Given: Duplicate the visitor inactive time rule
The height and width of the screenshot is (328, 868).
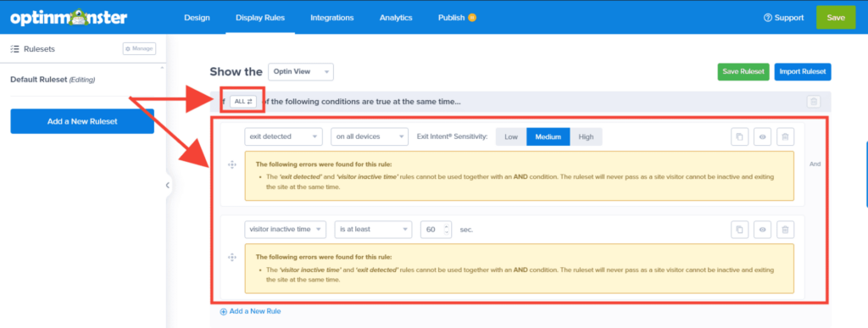Looking at the screenshot, I should click(x=739, y=230).
